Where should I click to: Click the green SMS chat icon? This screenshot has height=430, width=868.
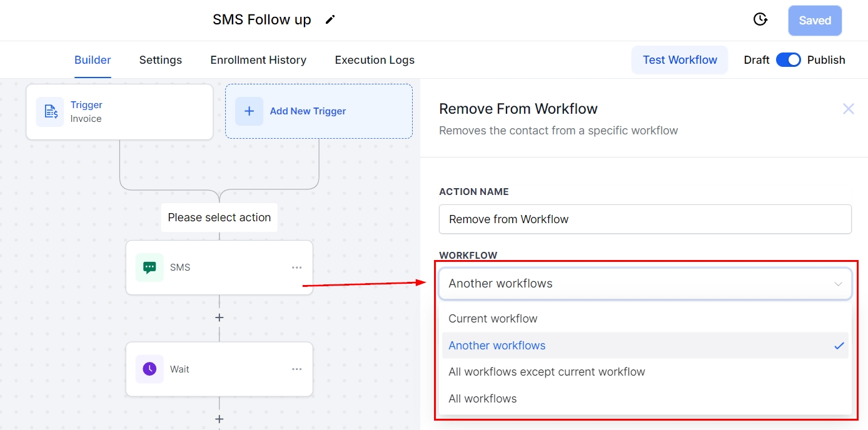pos(149,267)
